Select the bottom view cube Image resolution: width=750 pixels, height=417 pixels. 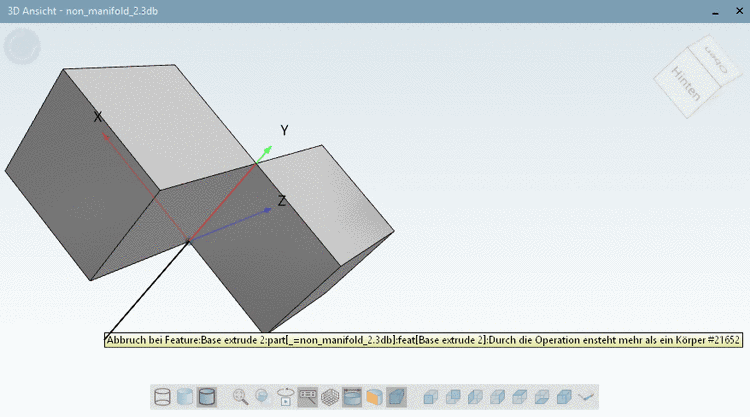[x=542, y=397]
